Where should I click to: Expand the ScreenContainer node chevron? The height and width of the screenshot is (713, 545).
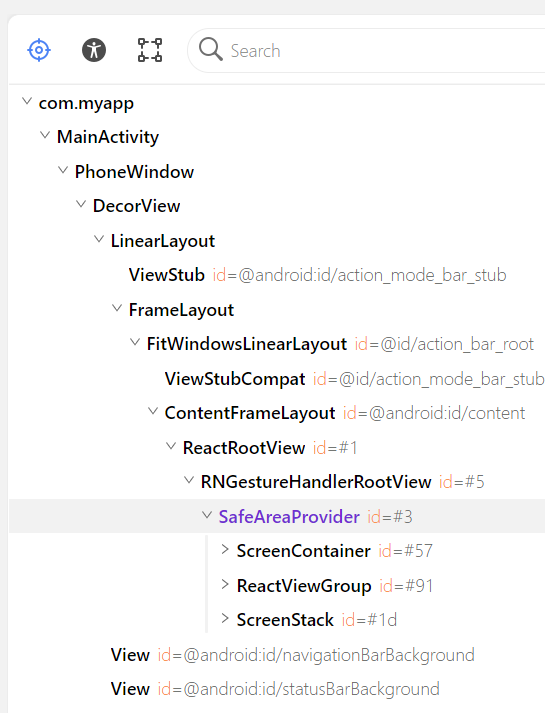click(x=225, y=549)
